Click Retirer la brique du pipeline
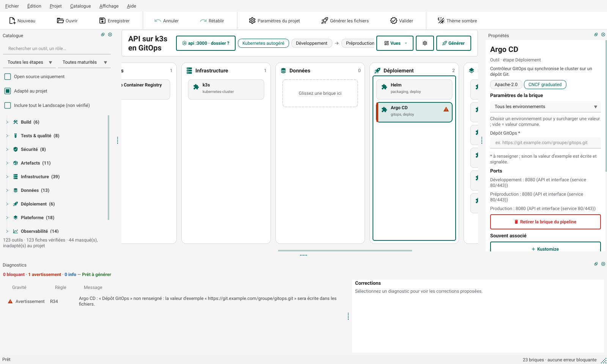 (x=546, y=222)
